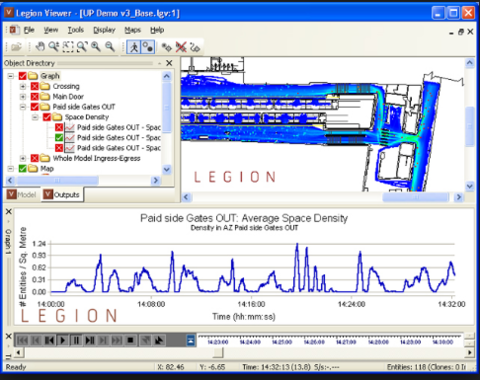Select the zoom-to-extents selection tool
The image size is (480, 380).
68,47
